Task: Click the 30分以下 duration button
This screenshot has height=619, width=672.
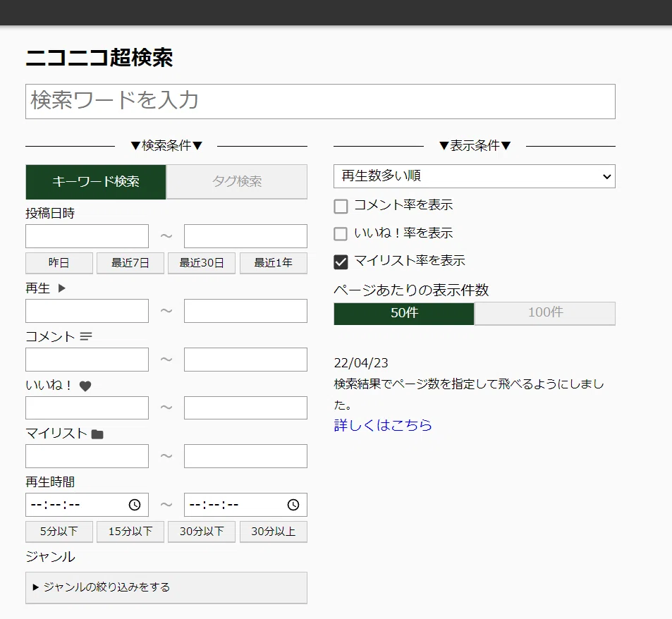Action: [x=202, y=532]
